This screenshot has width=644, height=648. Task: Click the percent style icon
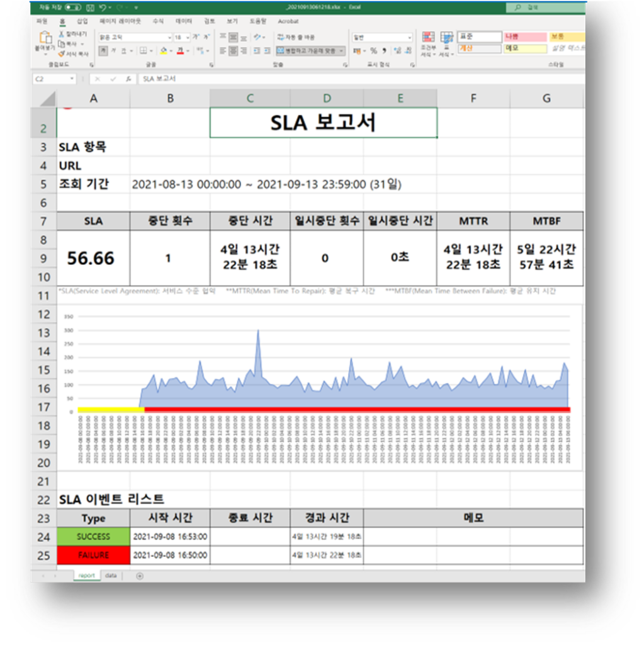373,51
